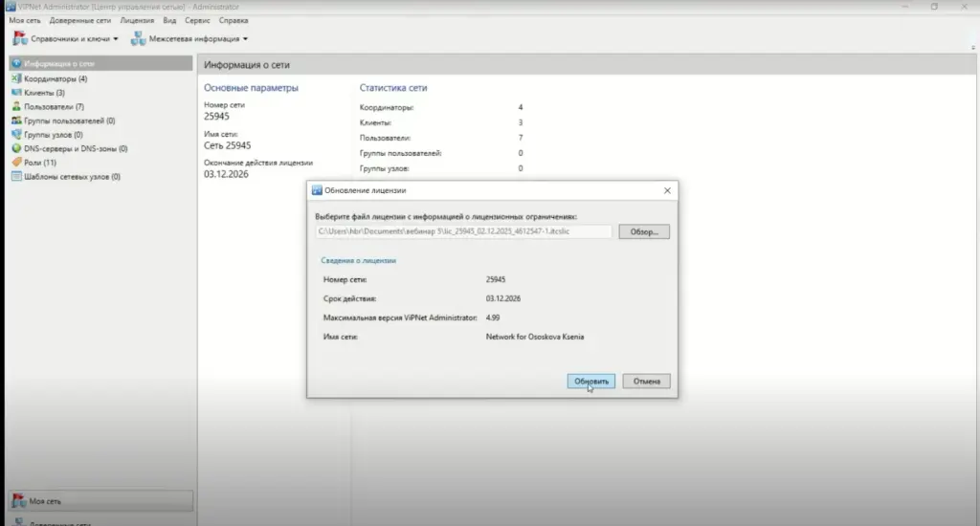The image size is (980, 526).
Task: Open Роли (11) entry
Action: click(x=40, y=163)
